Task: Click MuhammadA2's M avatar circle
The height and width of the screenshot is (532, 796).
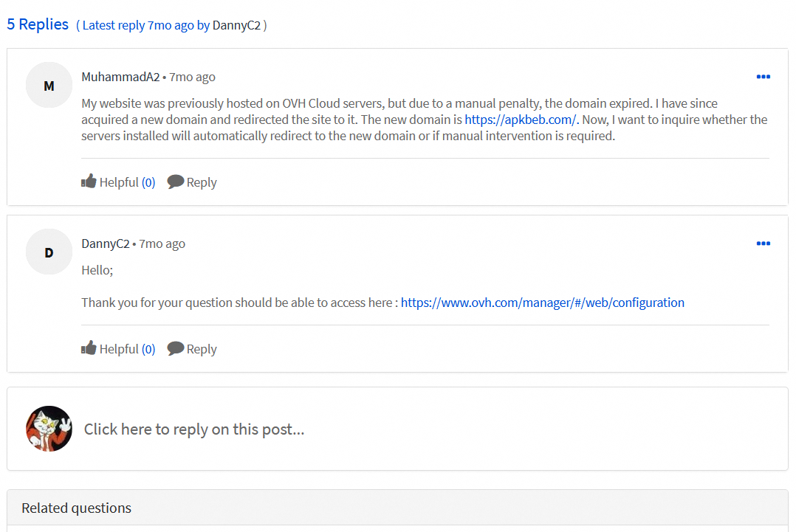Action: coord(49,86)
